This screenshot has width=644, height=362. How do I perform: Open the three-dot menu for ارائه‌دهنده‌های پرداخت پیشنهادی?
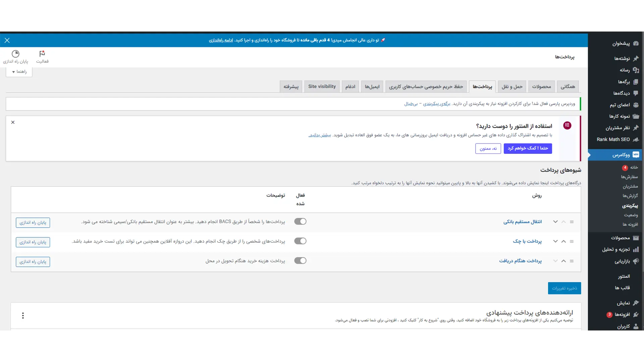click(x=23, y=315)
